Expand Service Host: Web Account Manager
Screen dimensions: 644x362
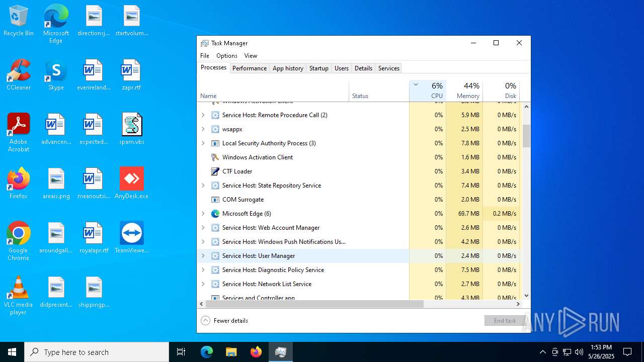coord(203,228)
